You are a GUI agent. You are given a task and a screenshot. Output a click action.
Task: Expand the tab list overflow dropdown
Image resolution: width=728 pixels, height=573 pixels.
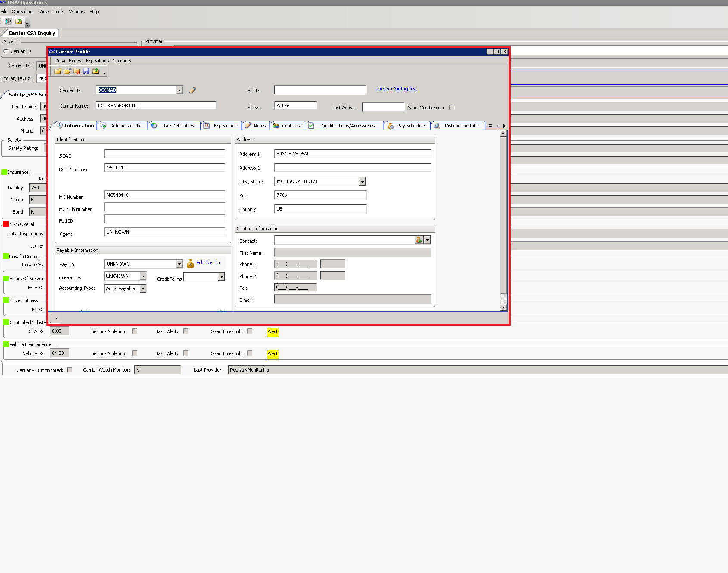point(490,126)
